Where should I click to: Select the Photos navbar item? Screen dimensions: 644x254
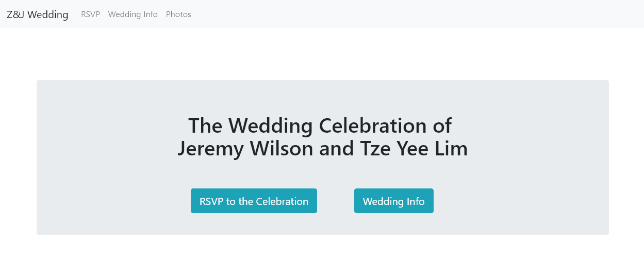178,14
